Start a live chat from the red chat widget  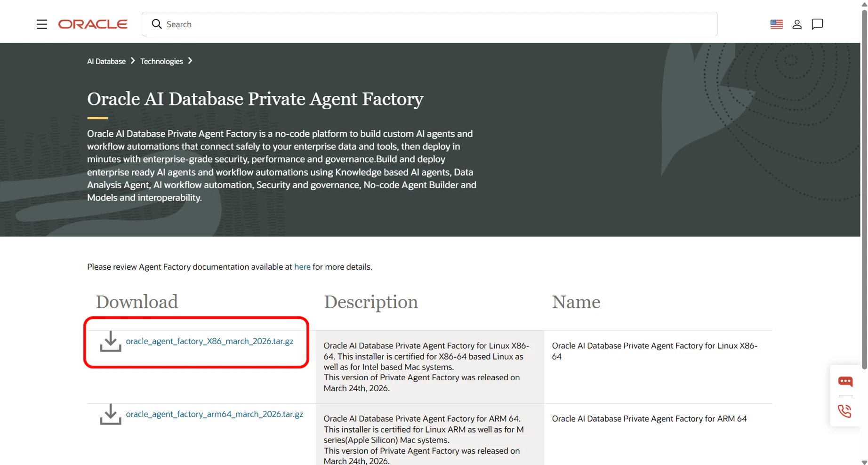(x=845, y=381)
